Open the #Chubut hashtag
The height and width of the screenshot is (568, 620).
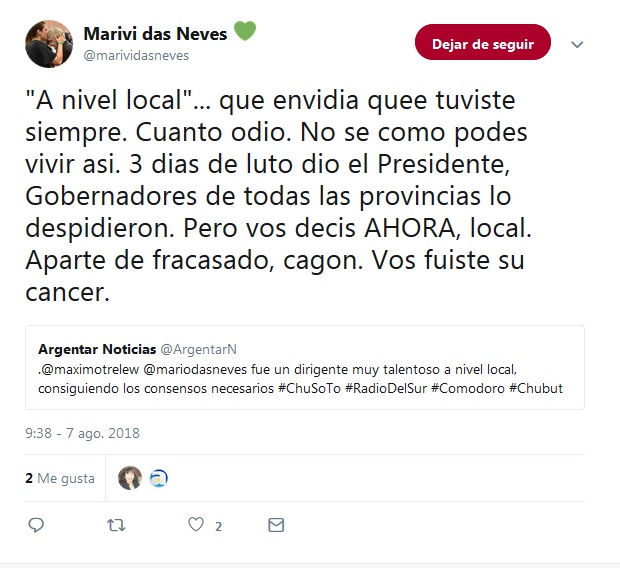coord(536,389)
